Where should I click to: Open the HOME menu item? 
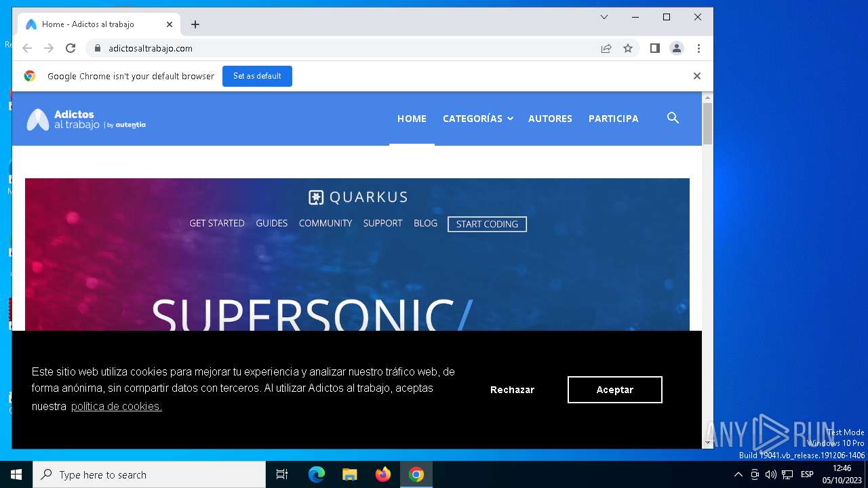pyautogui.click(x=412, y=119)
